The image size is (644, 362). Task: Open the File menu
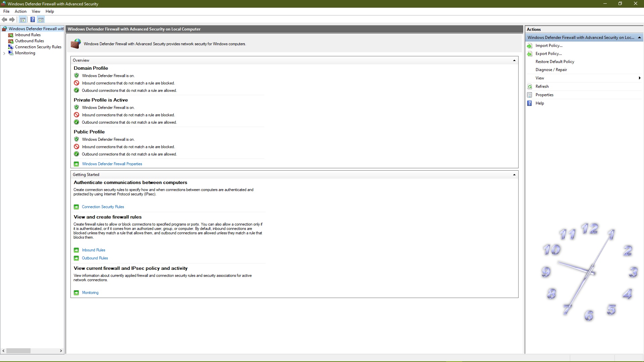(6, 11)
